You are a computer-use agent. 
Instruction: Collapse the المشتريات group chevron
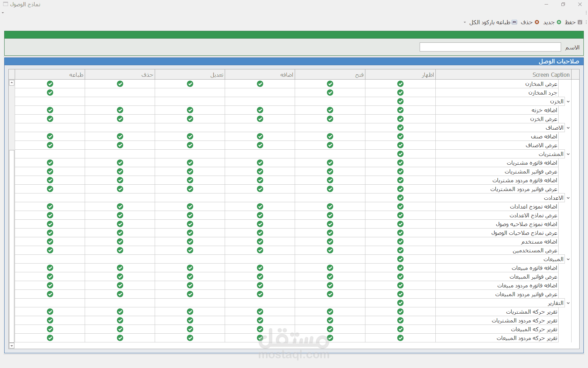point(568,154)
